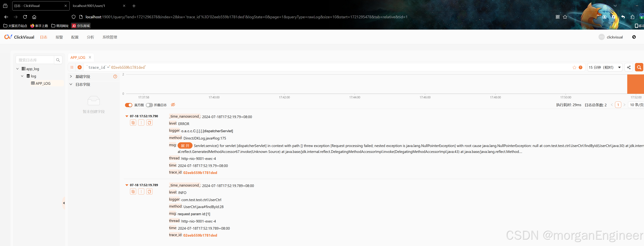This screenshot has width=644, height=246.
Task: Click the share query icon button
Action: (x=629, y=67)
